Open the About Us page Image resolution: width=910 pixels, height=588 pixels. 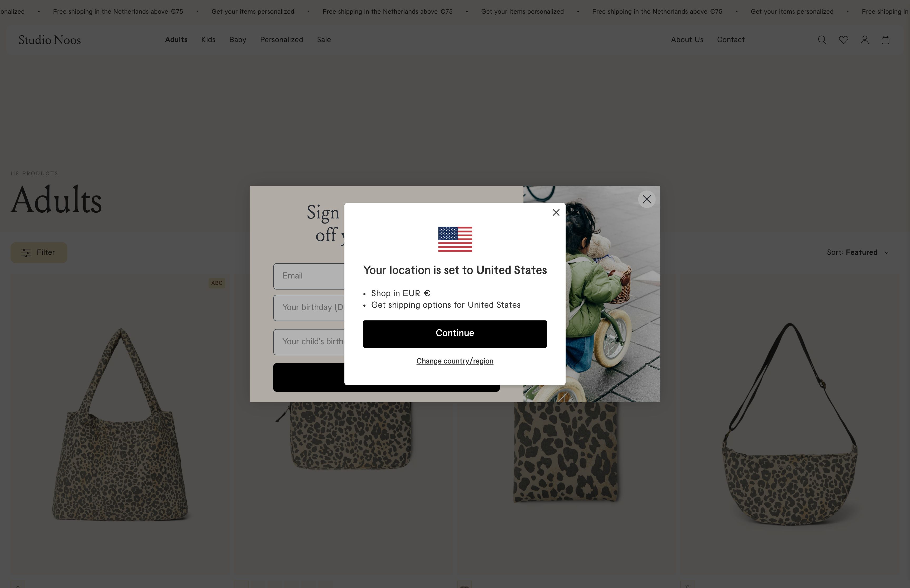coord(687,40)
